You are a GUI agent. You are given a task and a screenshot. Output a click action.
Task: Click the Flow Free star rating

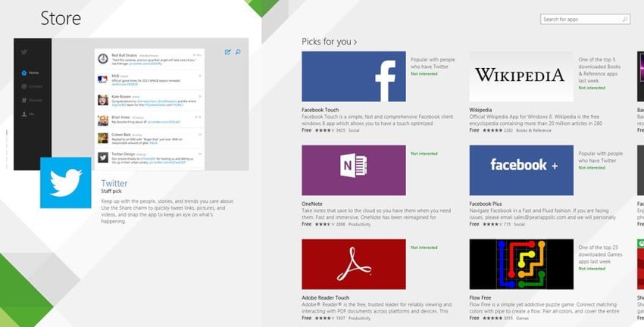coord(492,318)
